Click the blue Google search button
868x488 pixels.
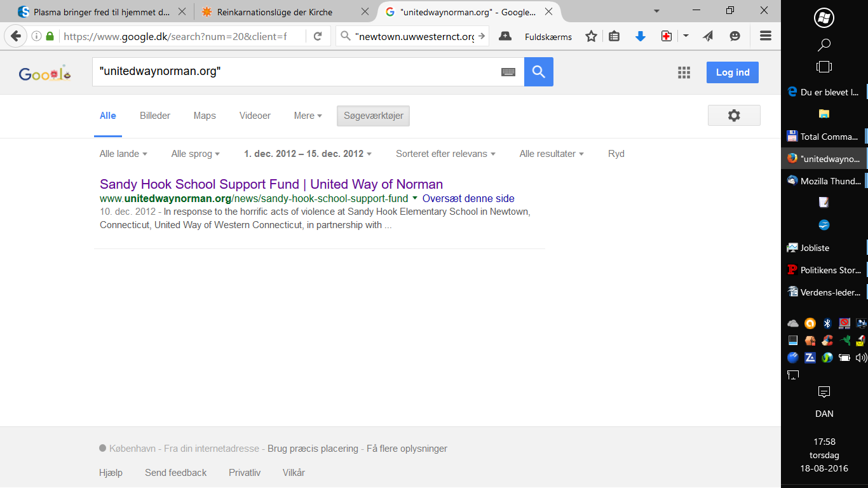coord(539,72)
